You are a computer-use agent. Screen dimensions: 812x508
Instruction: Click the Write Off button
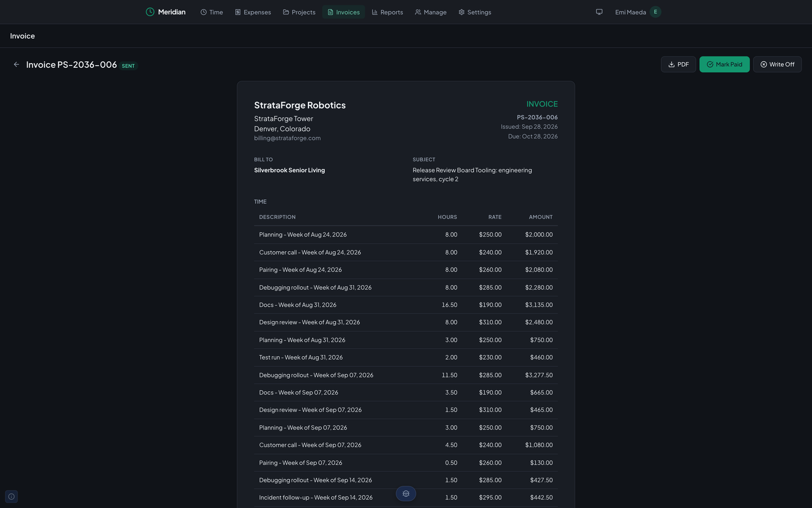[777, 64]
